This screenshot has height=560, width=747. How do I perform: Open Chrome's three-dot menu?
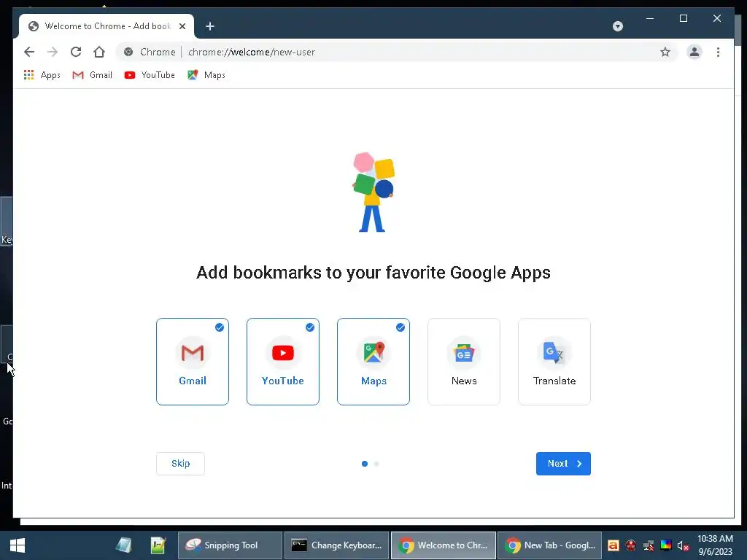(x=718, y=52)
